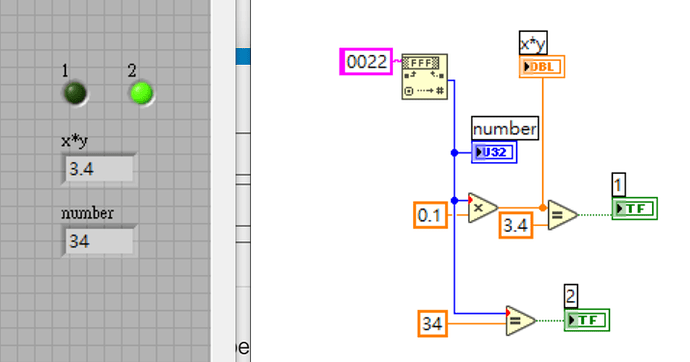
Task: Select the Scan From String function node
Action: point(425,77)
